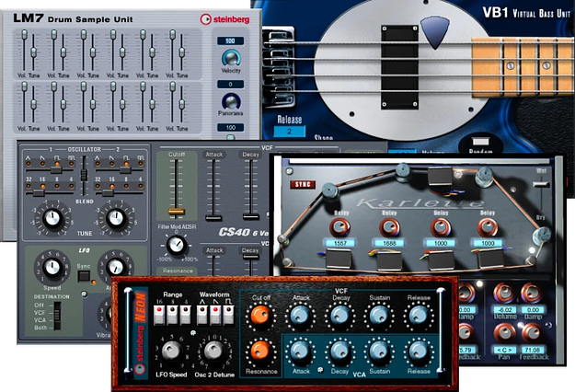Select triangle Waveform button on Neon
Screen dimensions: 575x392
tap(202, 316)
